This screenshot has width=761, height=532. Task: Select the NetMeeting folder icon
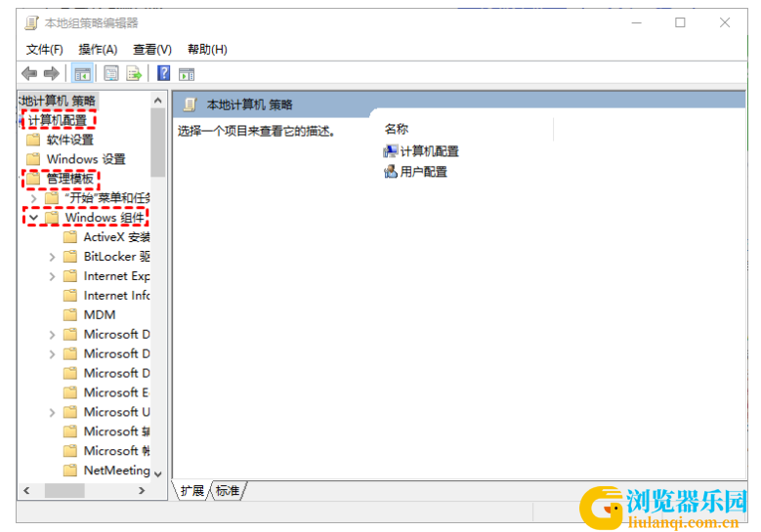coord(70,470)
